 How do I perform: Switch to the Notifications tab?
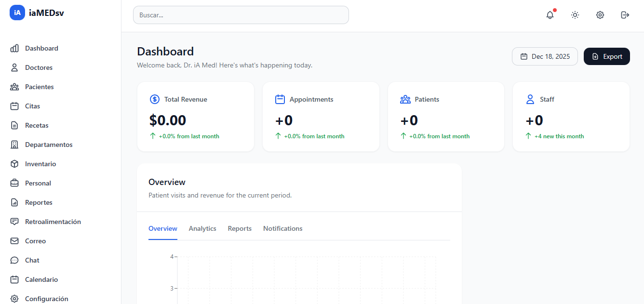coord(282,228)
